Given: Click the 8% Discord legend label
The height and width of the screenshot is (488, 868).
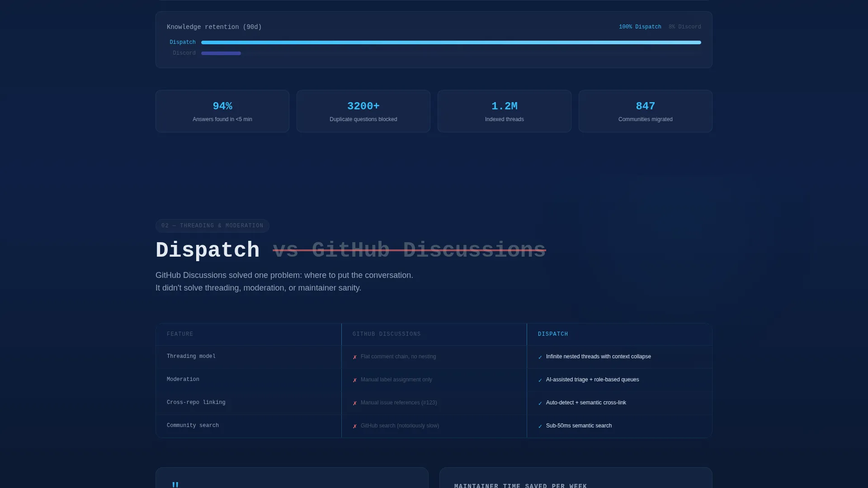Looking at the screenshot, I should pyautogui.click(x=685, y=27).
